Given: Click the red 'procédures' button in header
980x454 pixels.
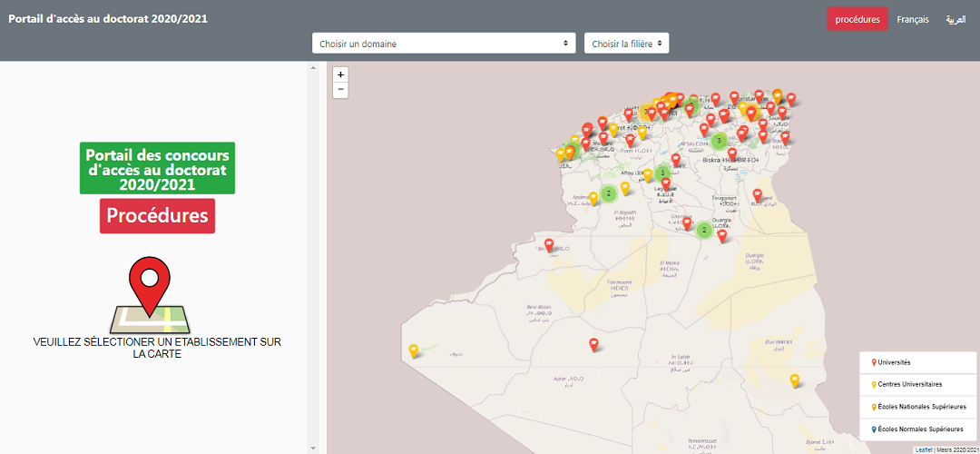Looking at the screenshot, I should pyautogui.click(x=857, y=19).
